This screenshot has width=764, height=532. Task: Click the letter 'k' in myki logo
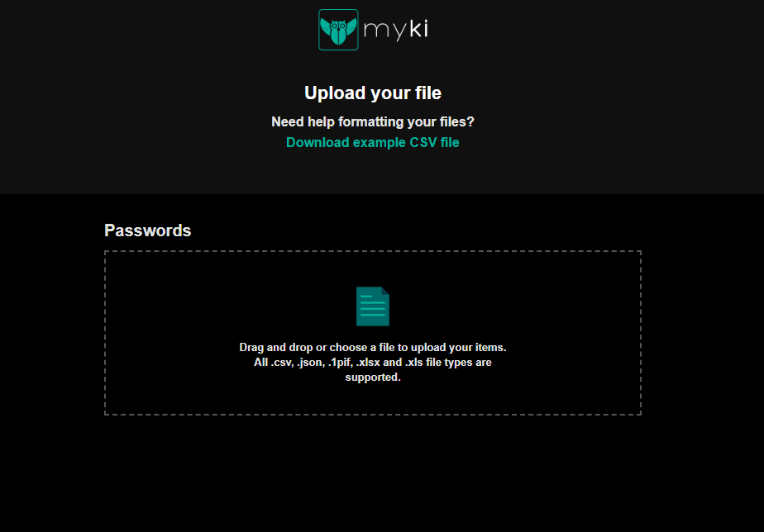pyautogui.click(x=414, y=28)
